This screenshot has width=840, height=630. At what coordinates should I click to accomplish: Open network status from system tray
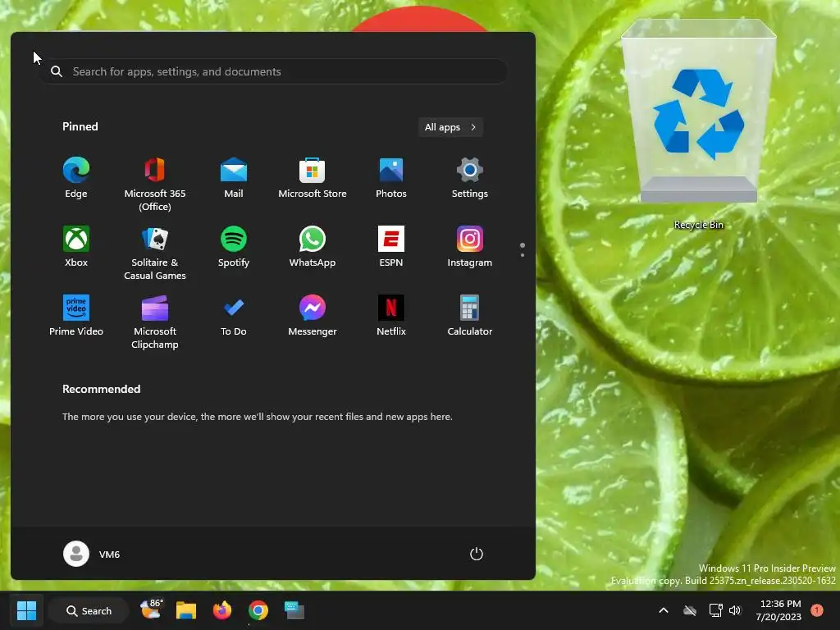coord(715,610)
